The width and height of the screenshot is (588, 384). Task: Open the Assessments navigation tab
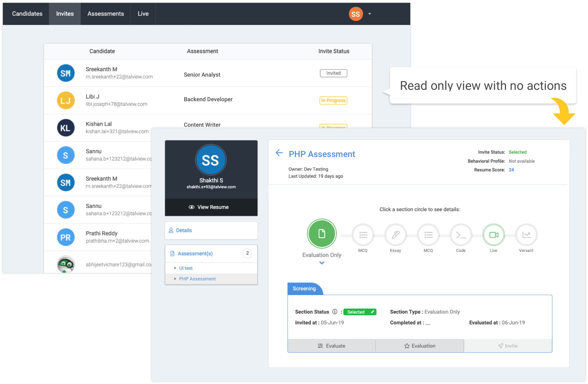click(x=105, y=13)
